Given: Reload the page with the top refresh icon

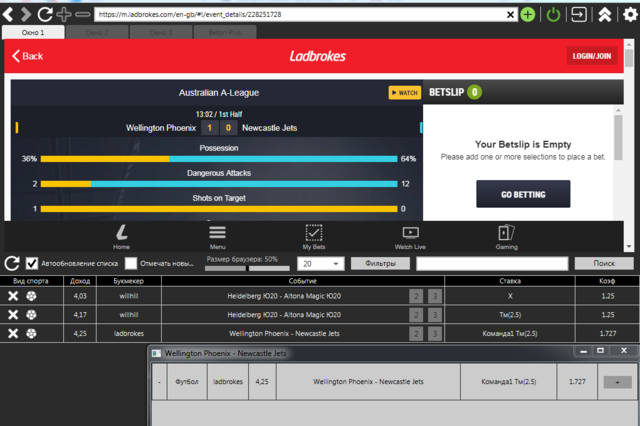Looking at the screenshot, I should tap(45, 15).
